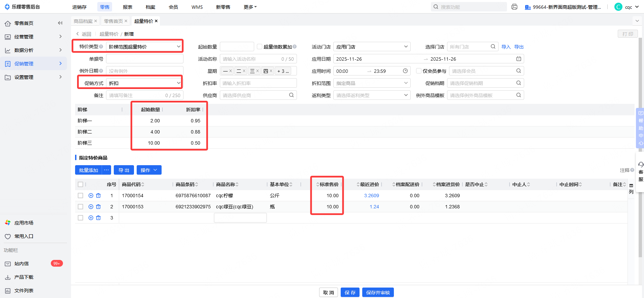Open the WMS top menu
Image resolution: width=644 pixels, height=298 pixels.
coord(197,7)
